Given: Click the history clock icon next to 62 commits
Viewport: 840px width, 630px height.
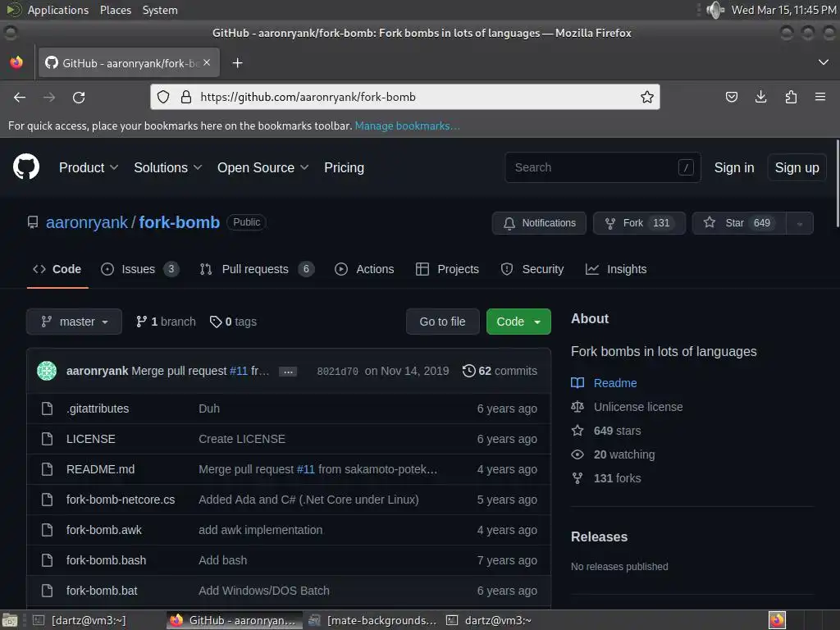Looking at the screenshot, I should click(x=468, y=371).
